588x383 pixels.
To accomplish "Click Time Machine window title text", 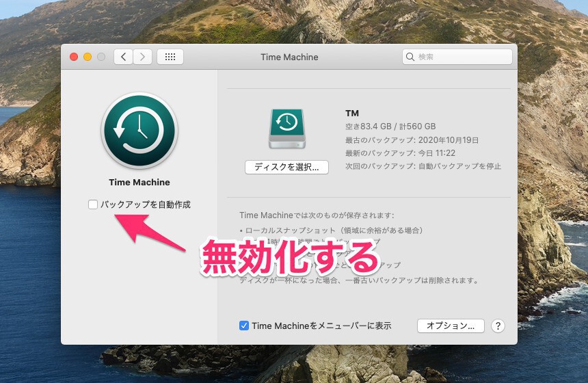I will [289, 57].
